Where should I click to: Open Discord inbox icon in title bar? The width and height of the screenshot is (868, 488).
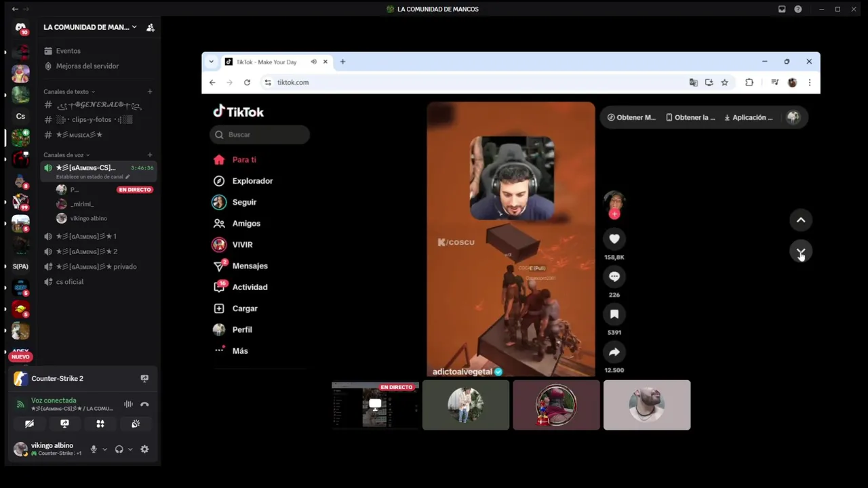tap(782, 9)
